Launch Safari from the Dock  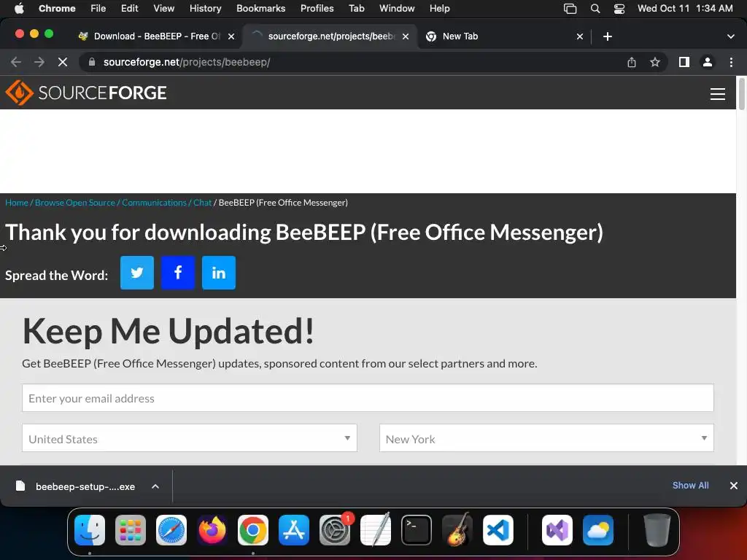pyautogui.click(x=171, y=530)
